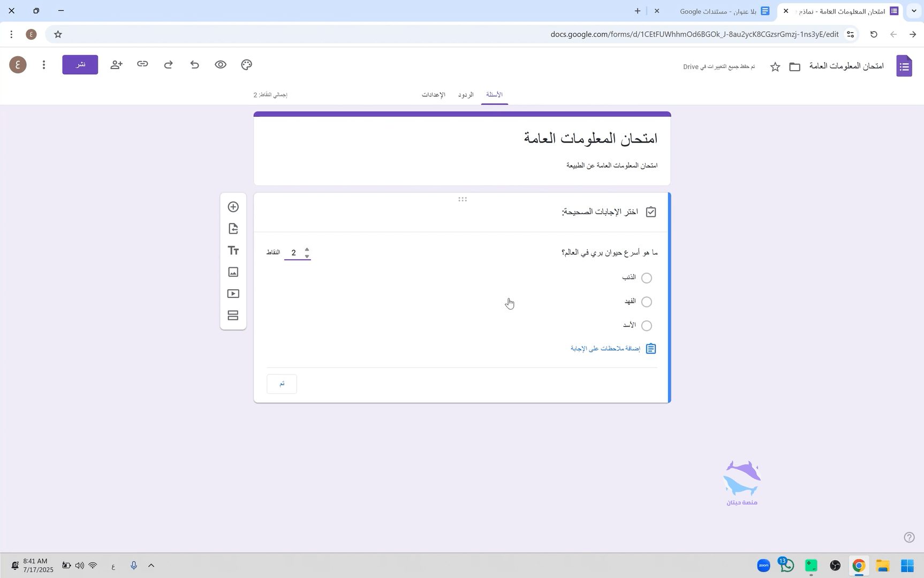Click the import questions icon
This screenshot has height=578, width=924.
(x=233, y=229)
